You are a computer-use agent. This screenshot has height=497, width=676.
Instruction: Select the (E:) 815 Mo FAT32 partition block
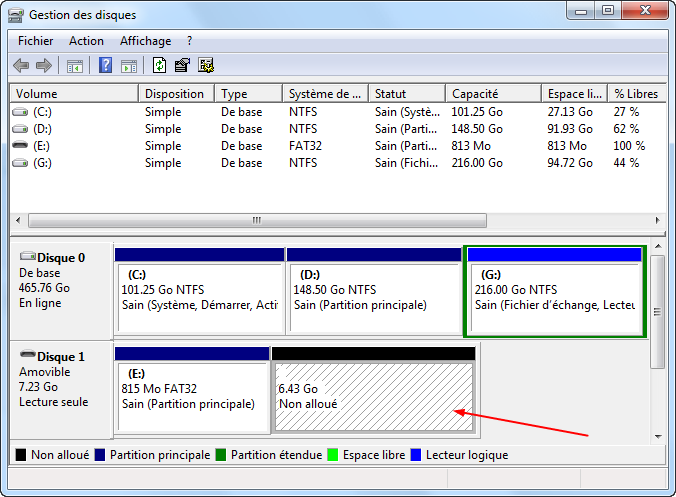click(x=192, y=390)
